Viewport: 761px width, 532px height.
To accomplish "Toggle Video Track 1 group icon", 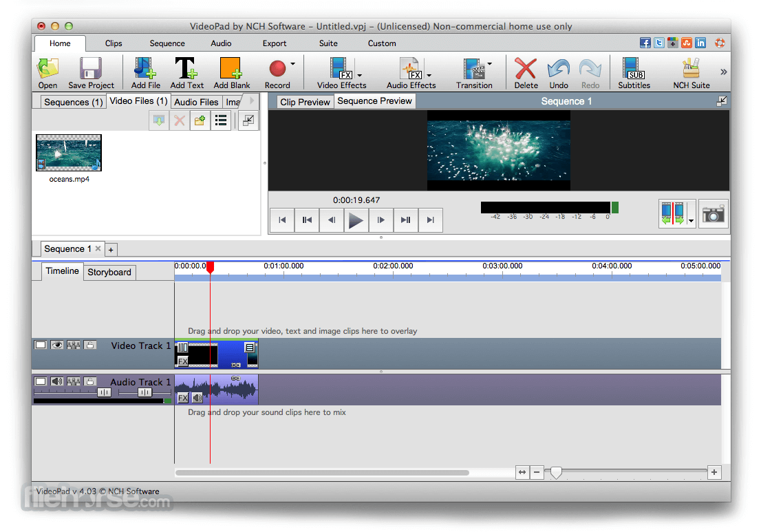I will pos(74,345).
